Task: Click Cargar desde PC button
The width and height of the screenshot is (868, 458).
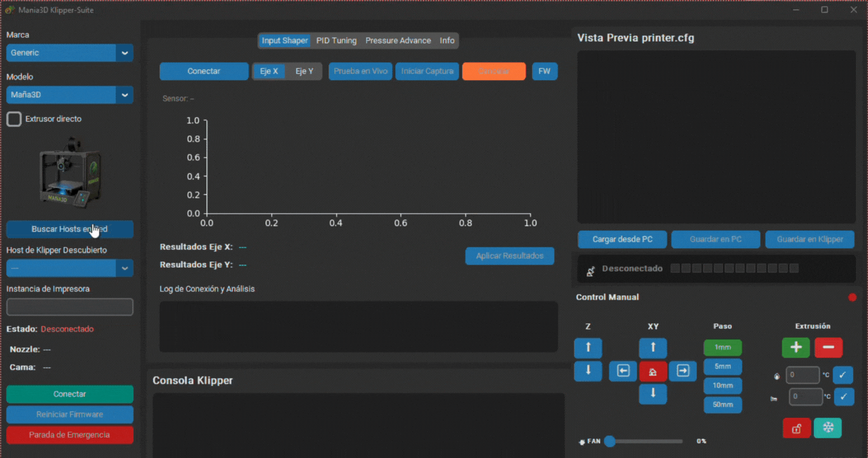Action: click(x=622, y=240)
